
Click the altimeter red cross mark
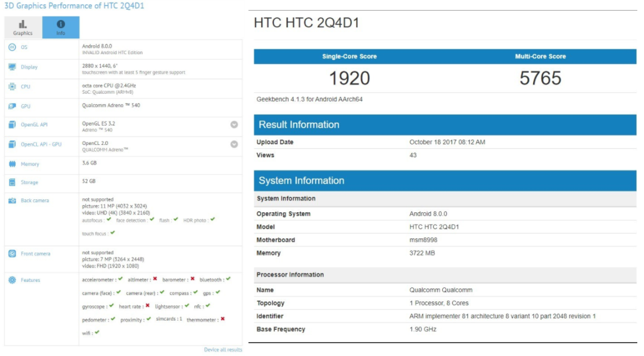tap(155, 279)
